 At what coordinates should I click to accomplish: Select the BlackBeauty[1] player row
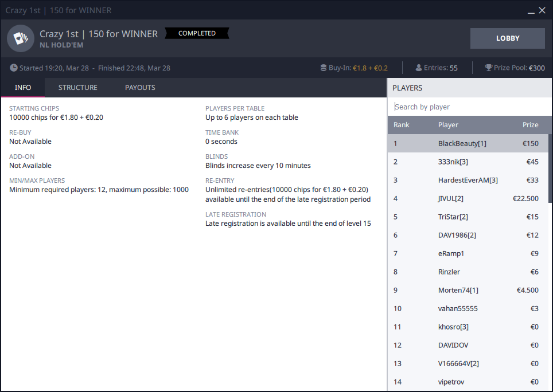coord(468,143)
